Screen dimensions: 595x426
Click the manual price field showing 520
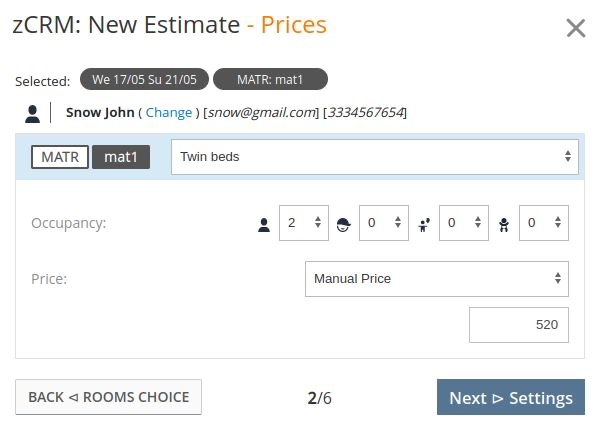519,325
